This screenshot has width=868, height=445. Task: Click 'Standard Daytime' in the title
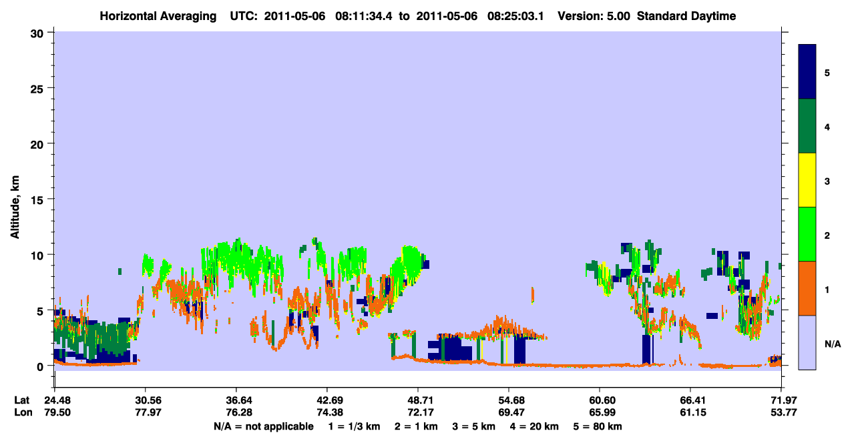point(686,16)
